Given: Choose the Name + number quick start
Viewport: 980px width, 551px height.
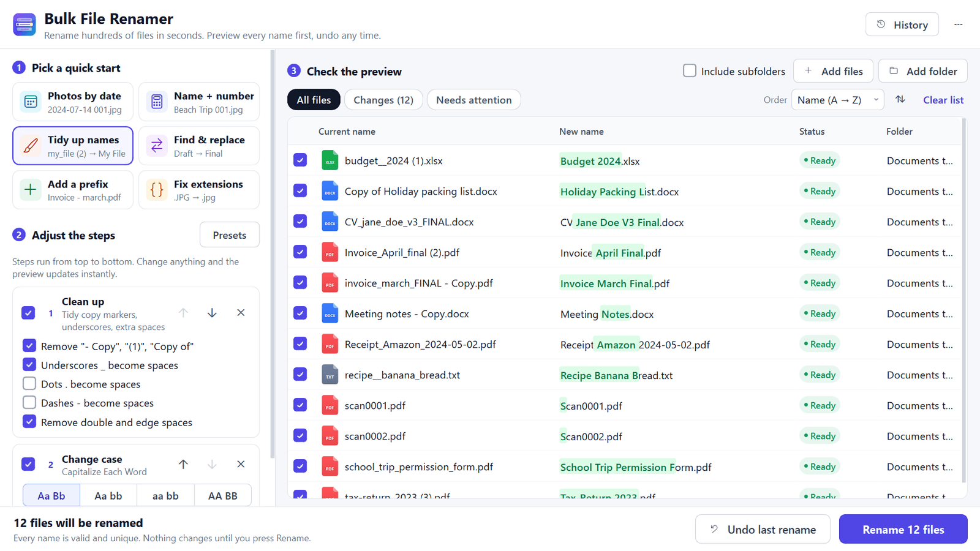Looking at the screenshot, I should pos(199,102).
